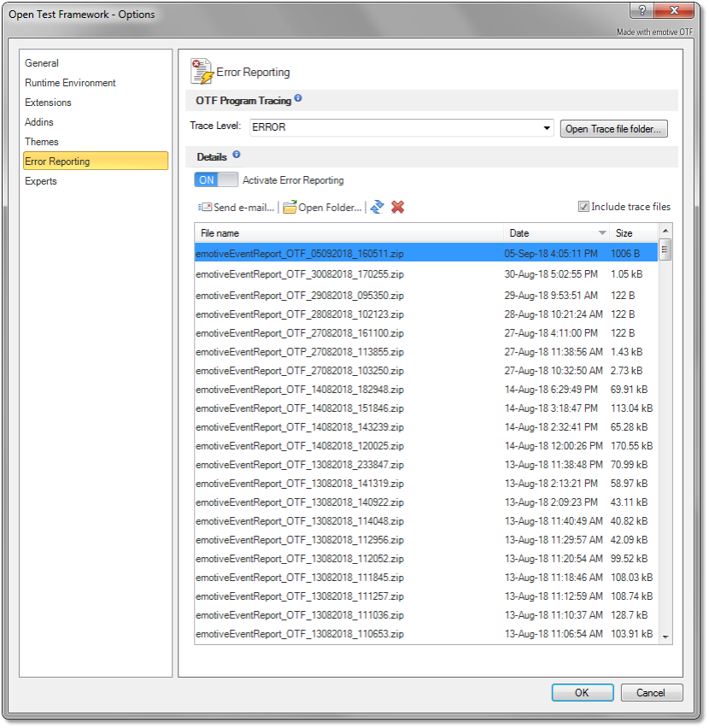The width and height of the screenshot is (709, 728).
Task: Select General in options sidebar
Action: [42, 62]
